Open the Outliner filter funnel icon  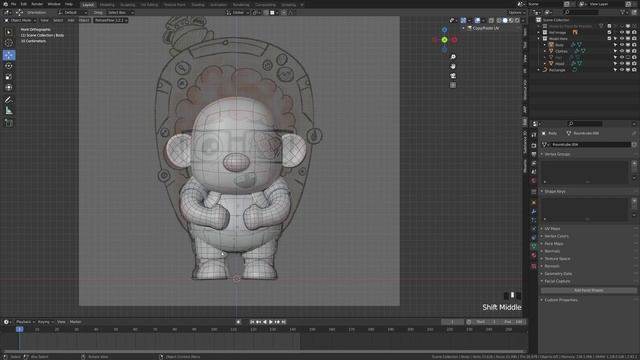623,12
